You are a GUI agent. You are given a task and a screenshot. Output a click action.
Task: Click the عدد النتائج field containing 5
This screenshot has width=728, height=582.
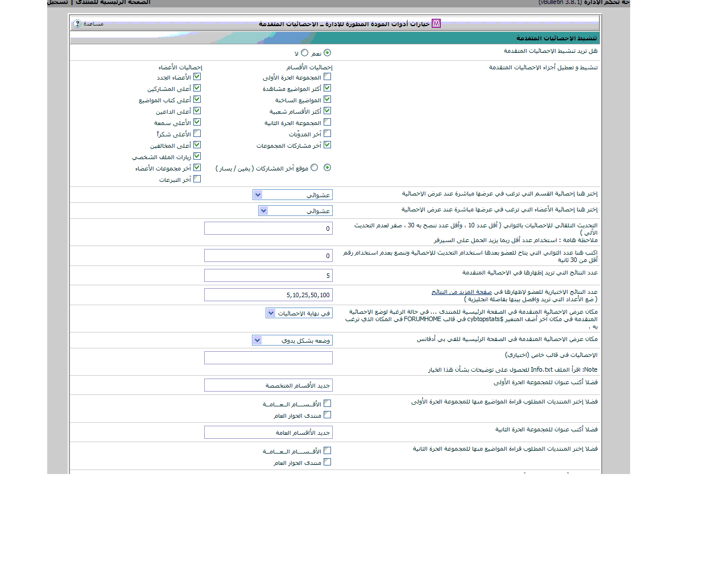pyautogui.click(x=268, y=276)
